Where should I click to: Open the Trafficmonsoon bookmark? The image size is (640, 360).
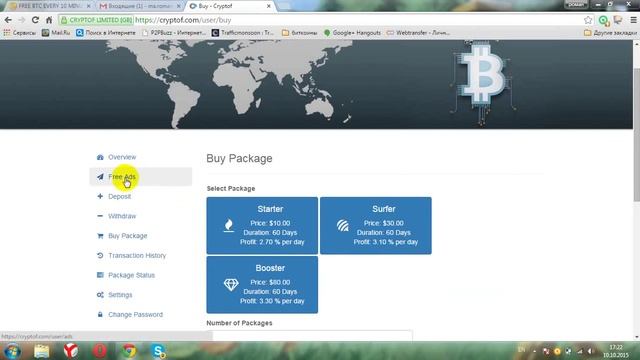pyautogui.click(x=243, y=33)
